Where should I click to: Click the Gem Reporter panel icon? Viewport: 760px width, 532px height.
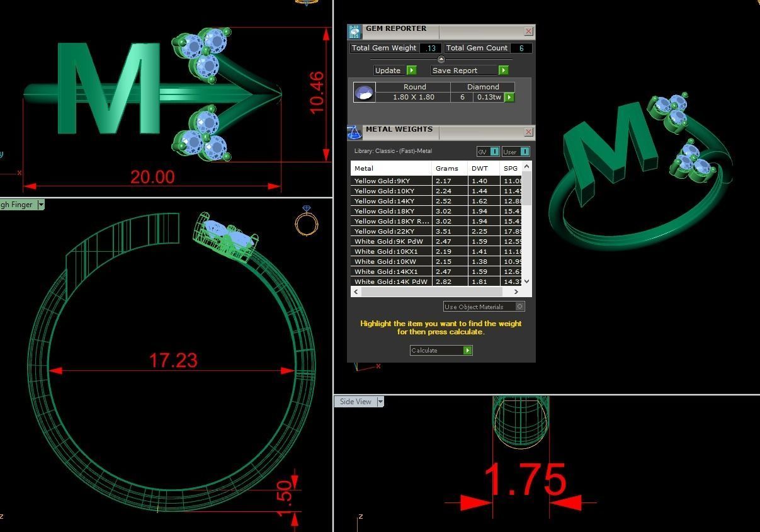354,31
